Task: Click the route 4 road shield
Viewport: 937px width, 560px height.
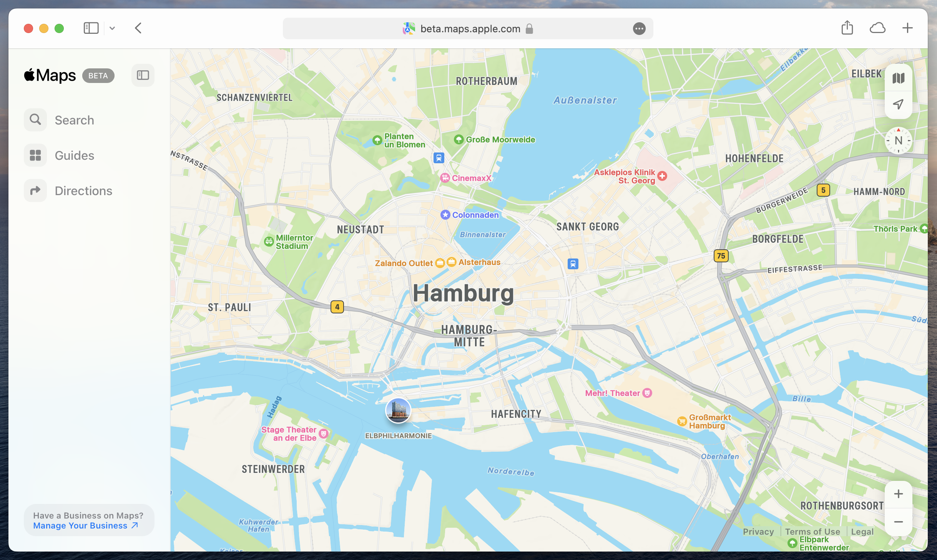Action: coord(337,307)
